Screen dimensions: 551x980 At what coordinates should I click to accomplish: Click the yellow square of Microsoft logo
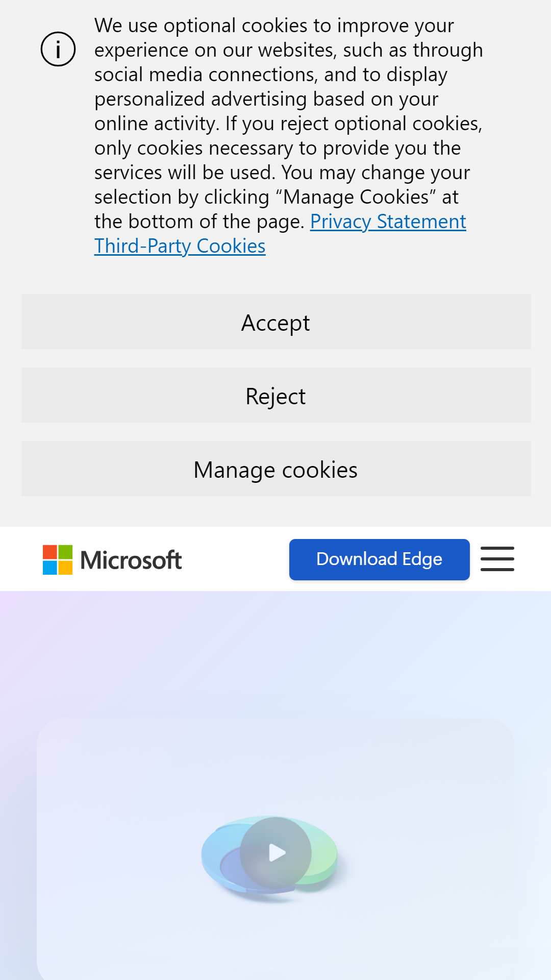click(65, 568)
